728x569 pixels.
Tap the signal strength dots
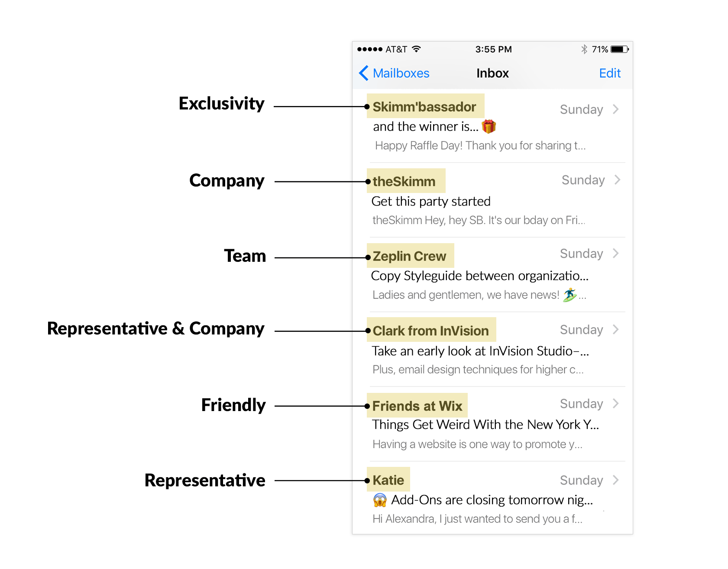point(369,49)
